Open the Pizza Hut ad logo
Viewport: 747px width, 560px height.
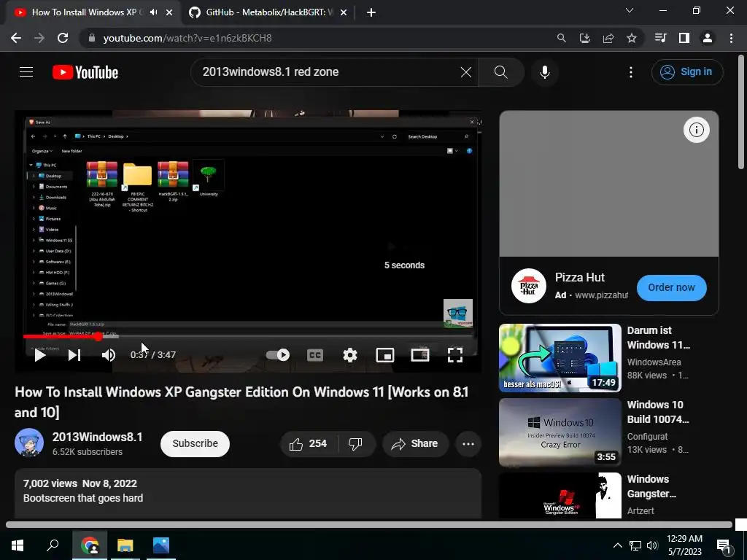pos(528,286)
